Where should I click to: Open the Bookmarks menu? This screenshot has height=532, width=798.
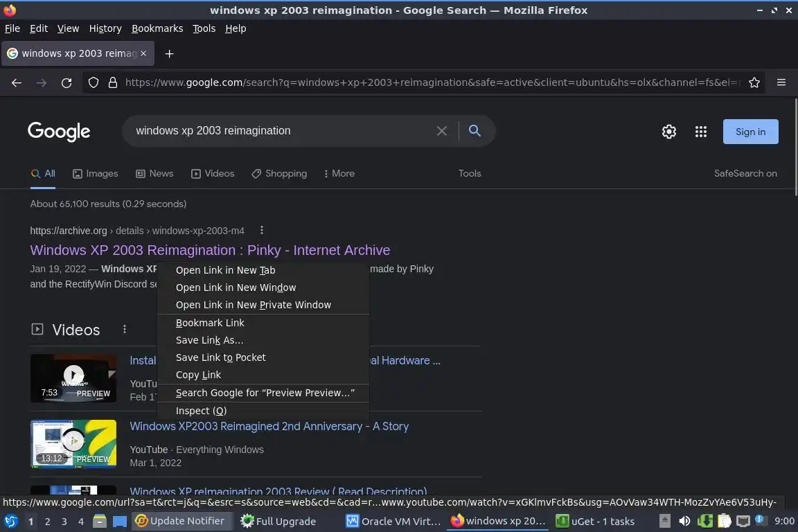pyautogui.click(x=157, y=28)
